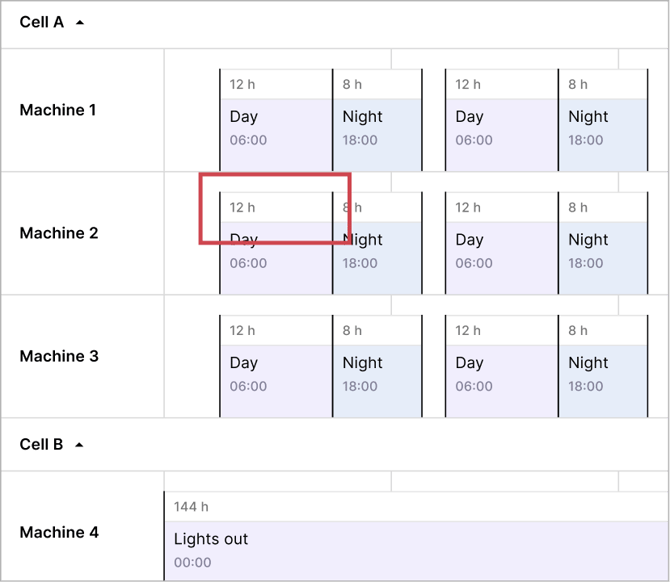Select the Machine 3 row label
This screenshot has height=582, width=670.
coord(59,356)
